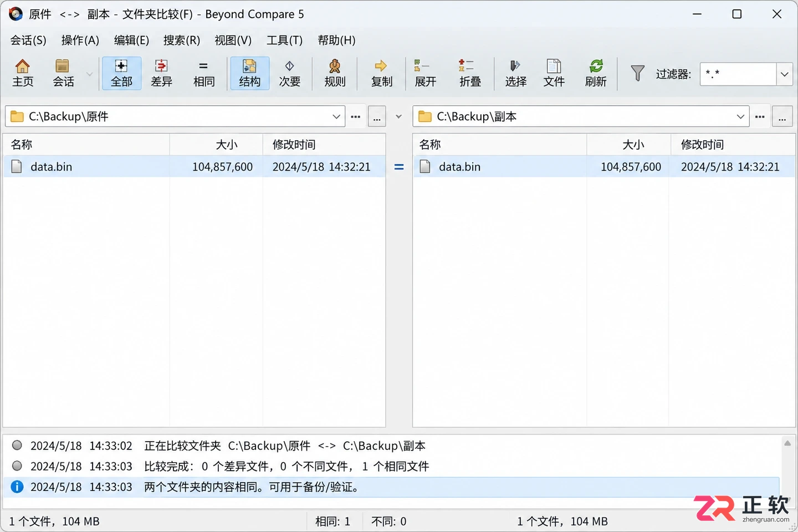Open the 编辑(E) menu
This screenshot has width=798, height=532.
pyautogui.click(x=131, y=40)
